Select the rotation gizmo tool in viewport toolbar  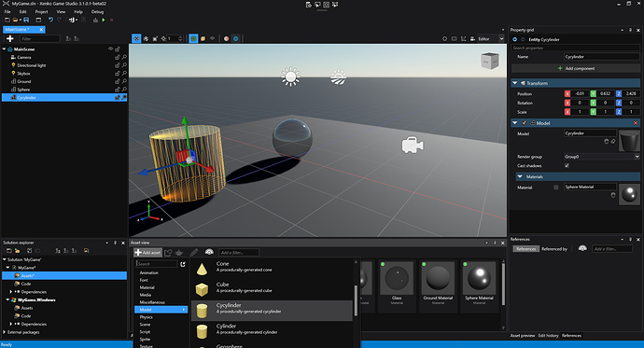(146, 38)
